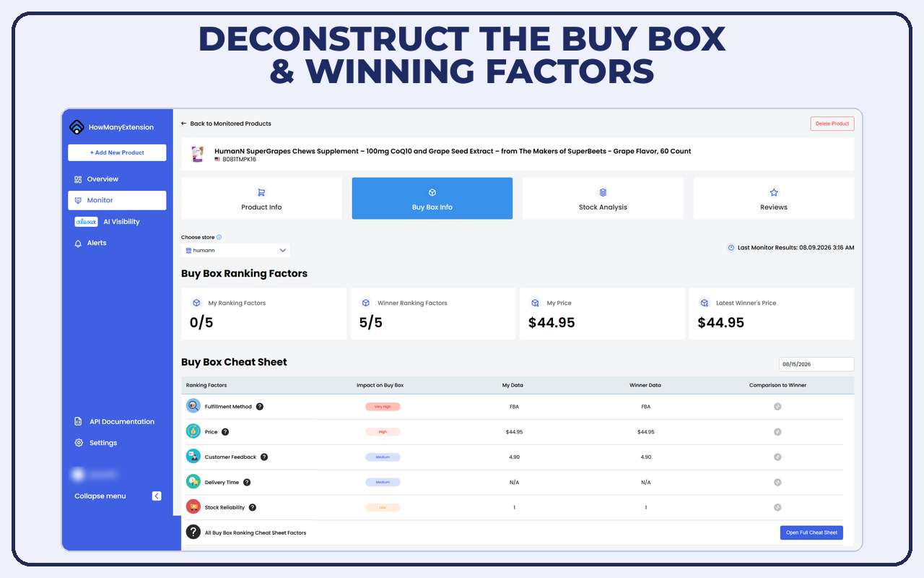Click the price tag icon on My Price card

click(535, 303)
